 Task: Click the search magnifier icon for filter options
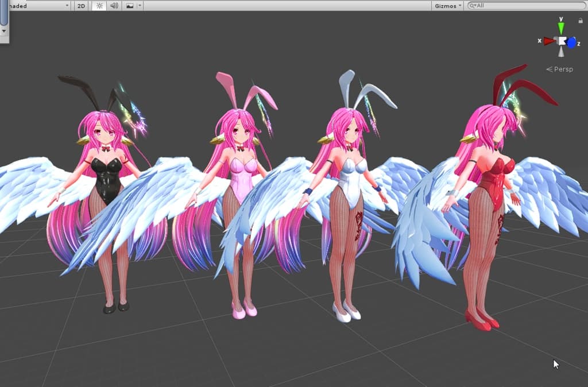[473, 6]
